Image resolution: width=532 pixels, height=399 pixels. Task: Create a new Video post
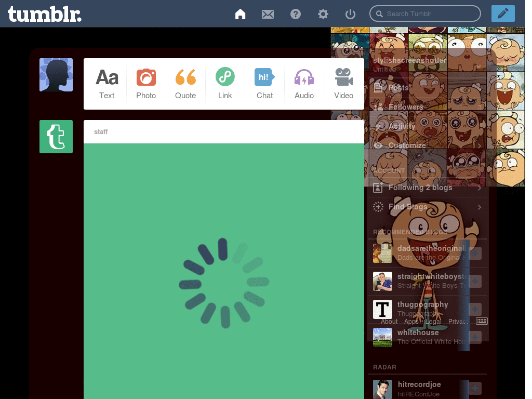tap(344, 84)
